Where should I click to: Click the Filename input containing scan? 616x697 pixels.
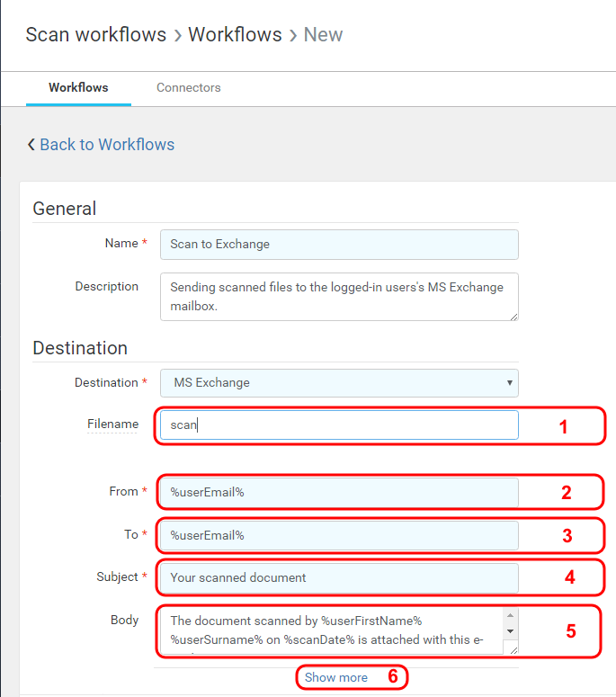click(339, 425)
